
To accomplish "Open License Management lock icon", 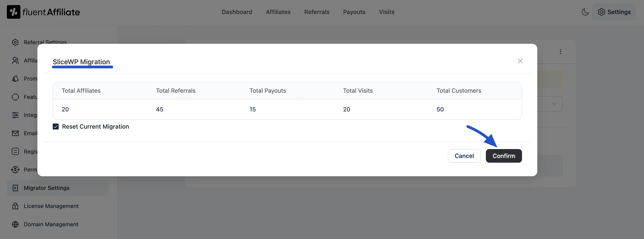I will 15,206.
